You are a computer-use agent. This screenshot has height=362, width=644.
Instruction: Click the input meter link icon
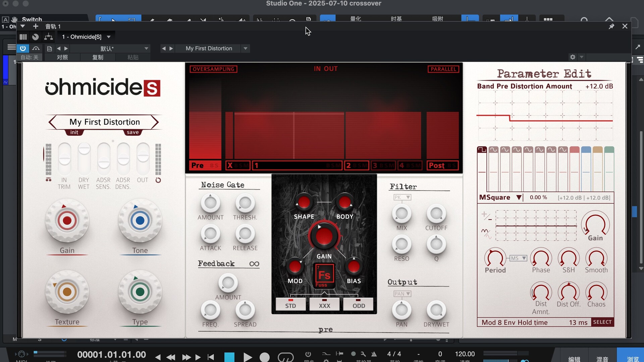point(49,180)
